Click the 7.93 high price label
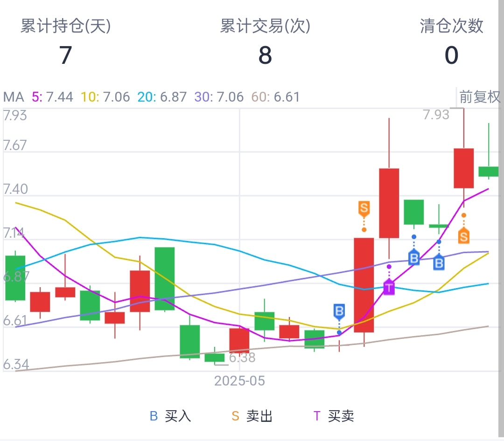 point(436,114)
